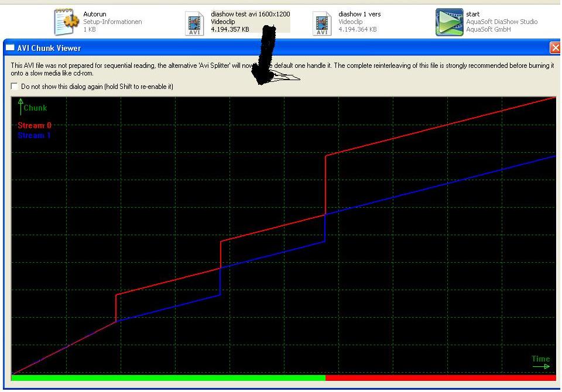Click the 'diashow test avi 1600x1200' file name
The height and width of the screenshot is (392, 562).
250,14
